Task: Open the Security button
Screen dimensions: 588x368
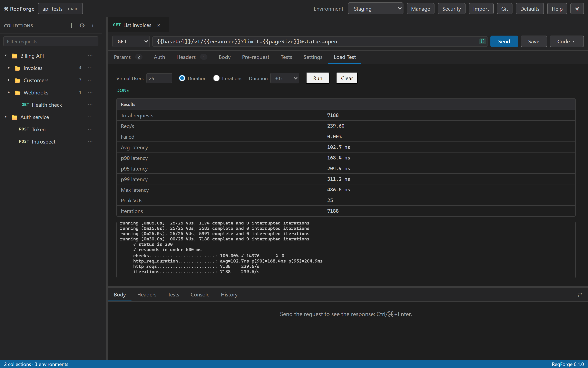Action: (x=451, y=9)
